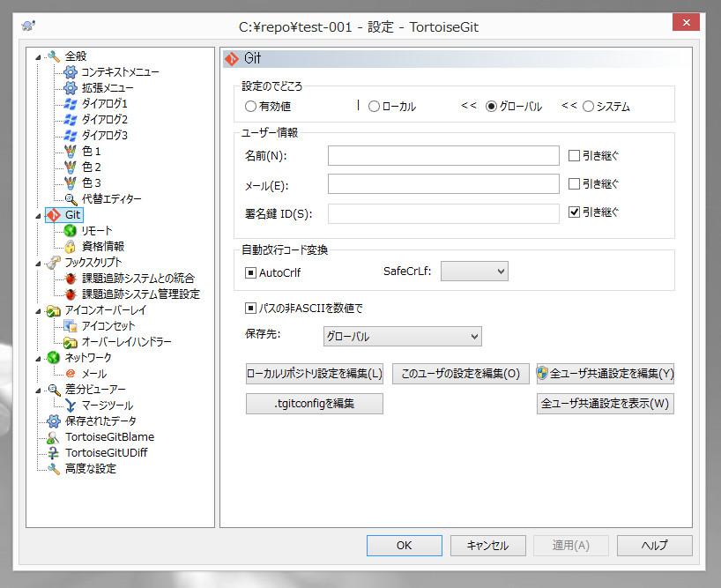Click the orange Git icon in the tree

click(x=54, y=215)
